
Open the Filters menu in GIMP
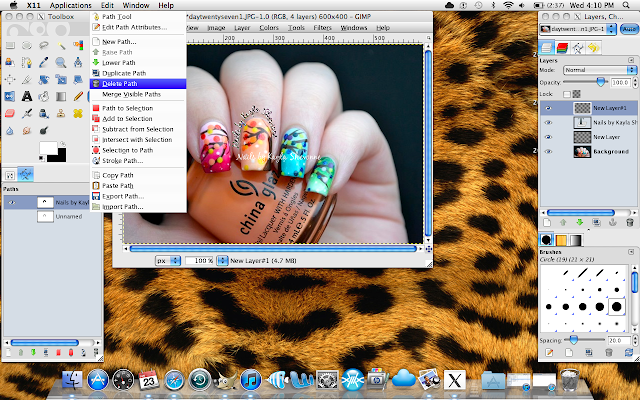[x=322, y=28]
